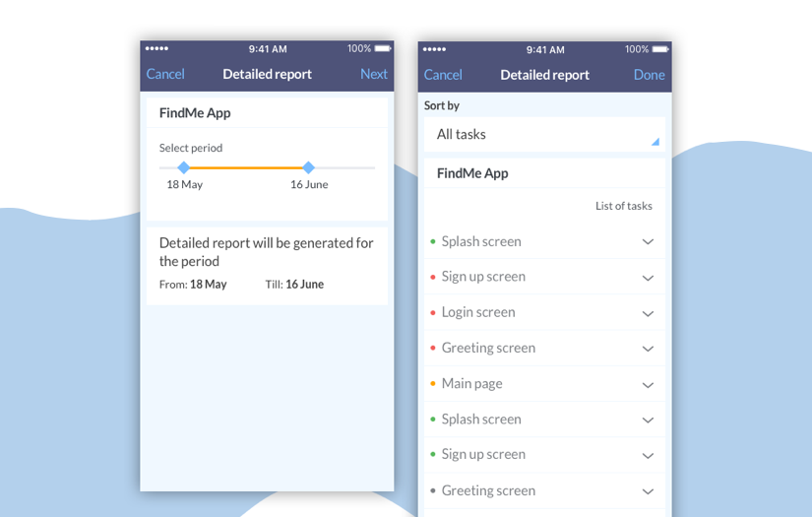Viewport: 812px width, 517px height.
Task: Expand the first Sign up screen task
Action: (x=648, y=278)
